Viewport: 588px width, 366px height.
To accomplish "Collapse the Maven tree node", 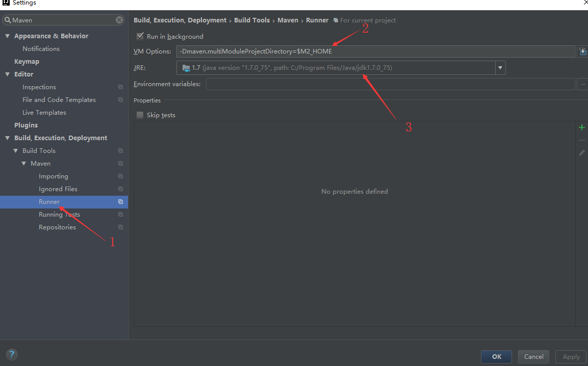I will (x=24, y=164).
